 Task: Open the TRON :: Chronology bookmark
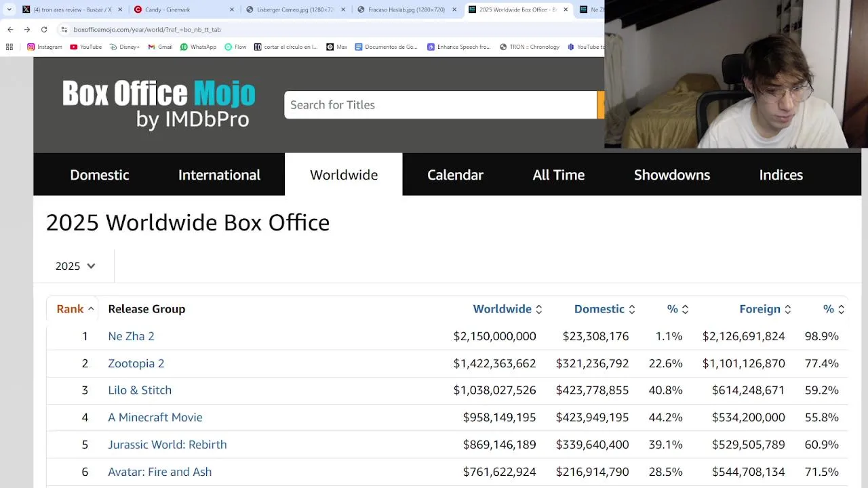[530, 47]
